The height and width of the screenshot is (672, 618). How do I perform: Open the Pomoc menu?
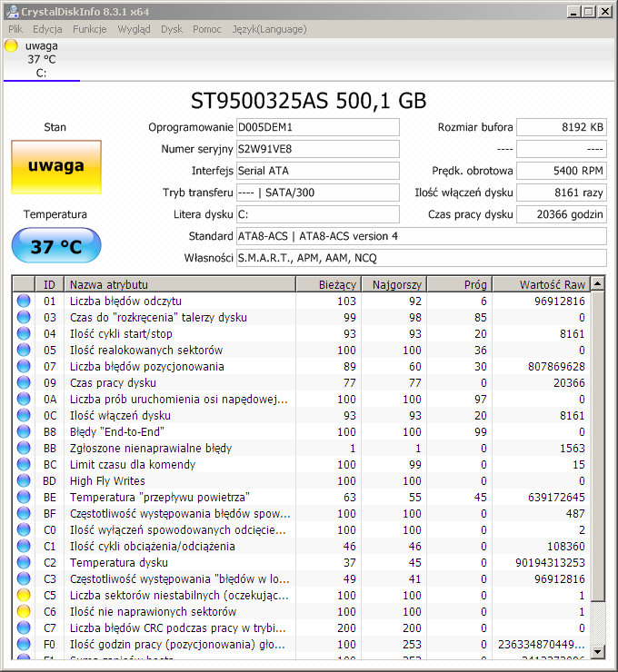pyautogui.click(x=206, y=29)
